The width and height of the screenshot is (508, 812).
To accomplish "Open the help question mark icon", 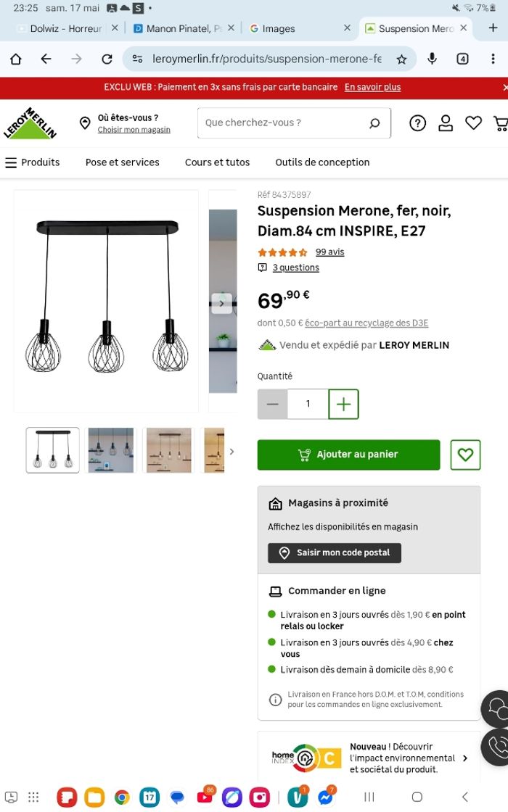I will tap(417, 123).
